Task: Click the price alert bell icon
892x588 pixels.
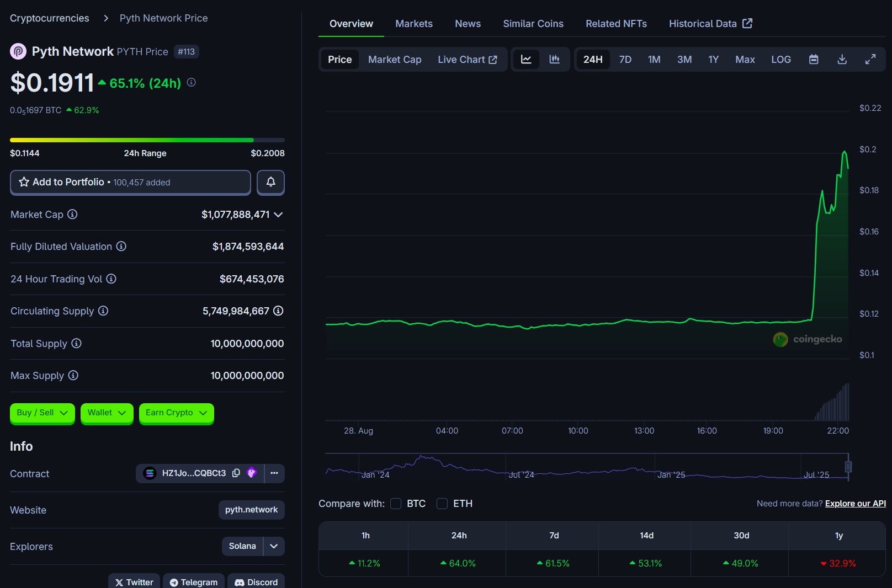Action: (x=270, y=182)
